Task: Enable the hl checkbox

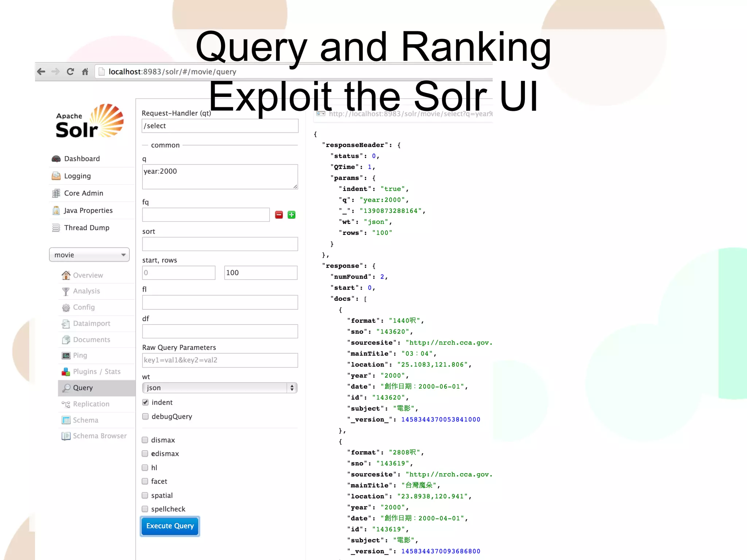Action: point(145,467)
